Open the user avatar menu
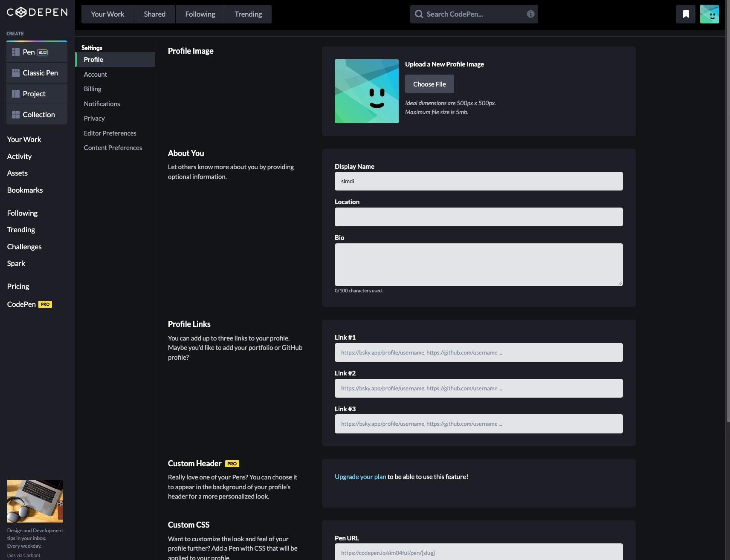The image size is (730, 560). 710,14
